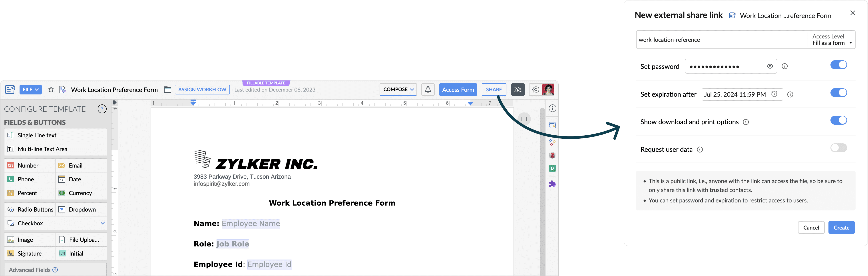
Task: Click the right indent marker on ruler
Action: [x=470, y=104]
